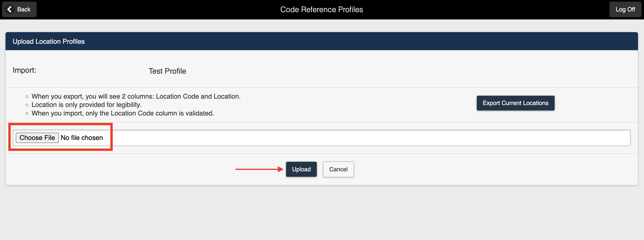
Task: Select the Code Reference Profiles page title
Action: click(322, 9)
